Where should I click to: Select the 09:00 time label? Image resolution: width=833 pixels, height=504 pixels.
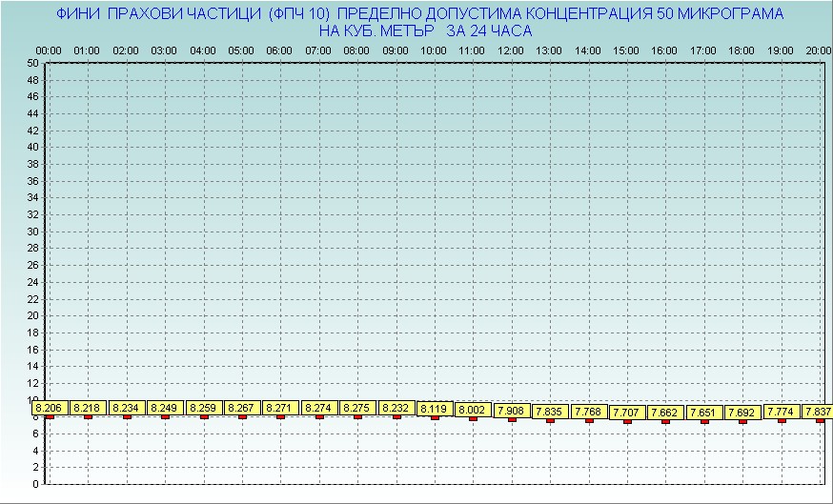396,51
